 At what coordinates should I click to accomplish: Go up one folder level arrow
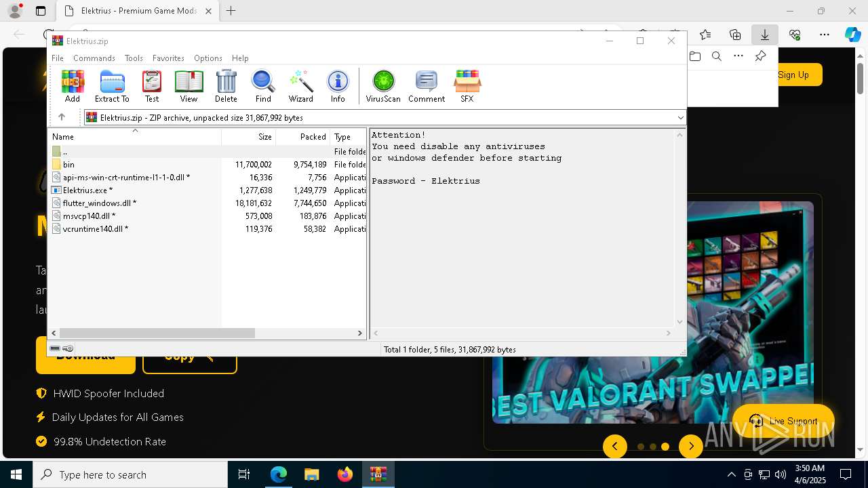click(x=62, y=117)
